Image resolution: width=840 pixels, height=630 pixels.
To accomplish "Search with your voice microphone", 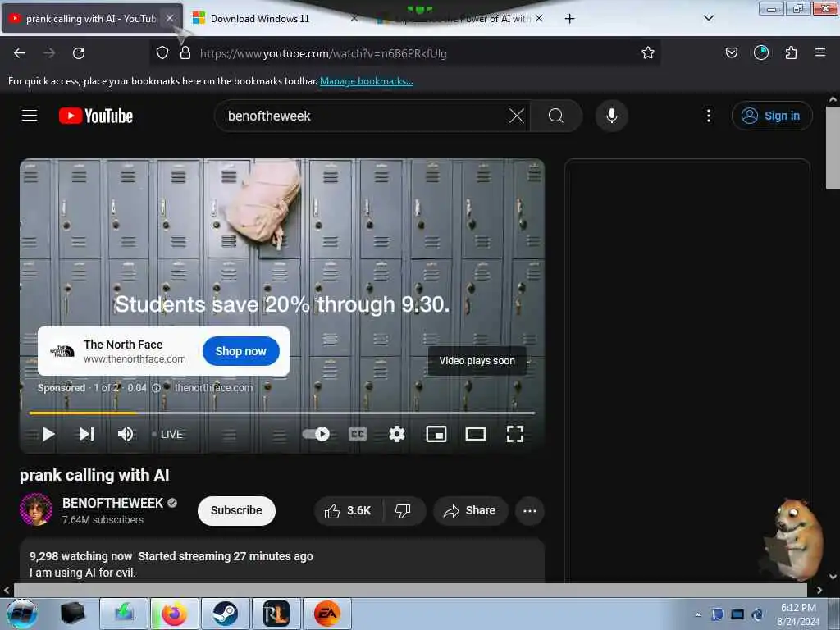I will click(612, 116).
